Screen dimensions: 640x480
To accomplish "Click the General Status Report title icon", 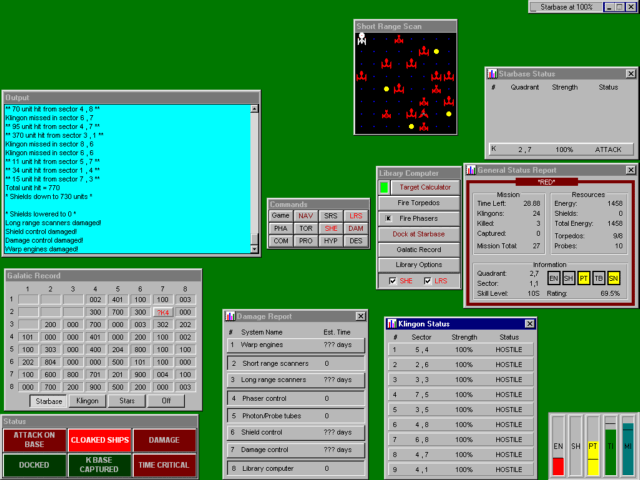I will [471, 170].
